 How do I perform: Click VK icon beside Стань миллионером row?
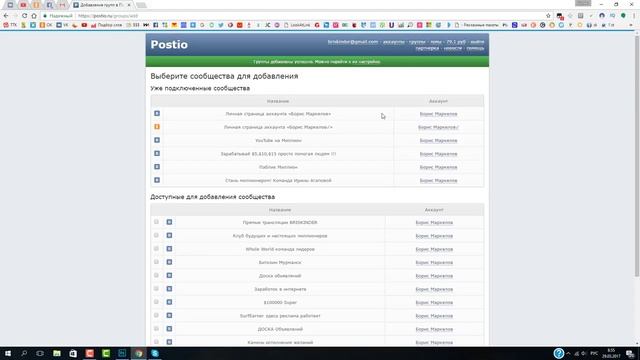tap(157, 180)
